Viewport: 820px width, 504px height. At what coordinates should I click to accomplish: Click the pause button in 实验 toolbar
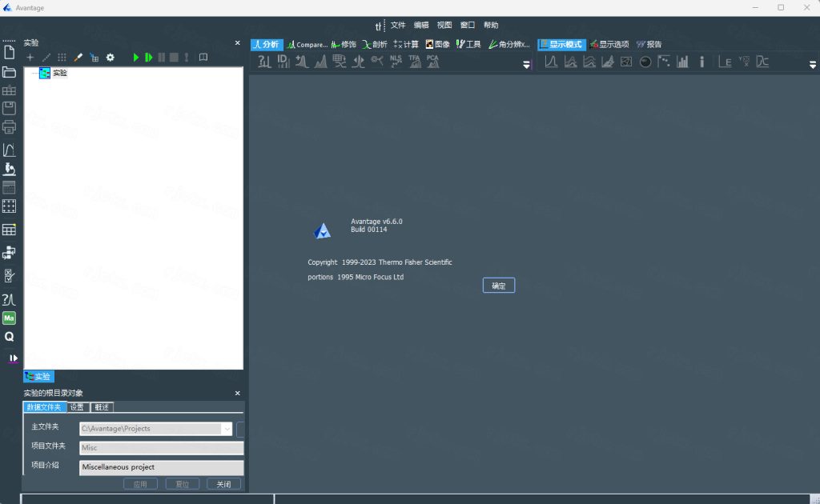tap(162, 58)
